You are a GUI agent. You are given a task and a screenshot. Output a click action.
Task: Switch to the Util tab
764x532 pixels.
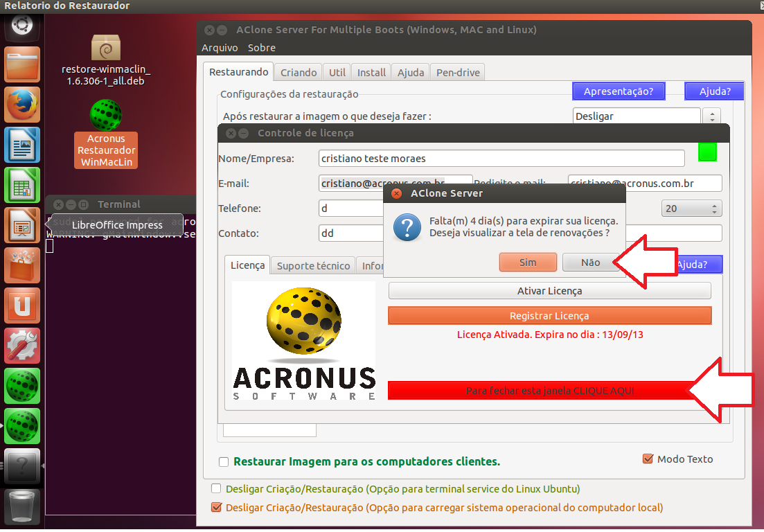(337, 73)
